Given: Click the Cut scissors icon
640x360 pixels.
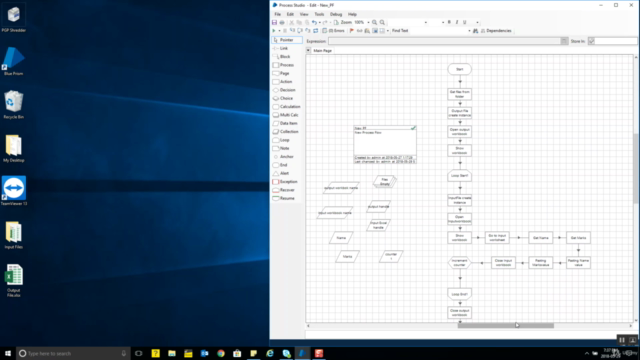Looking at the screenshot, I should coord(291,22).
